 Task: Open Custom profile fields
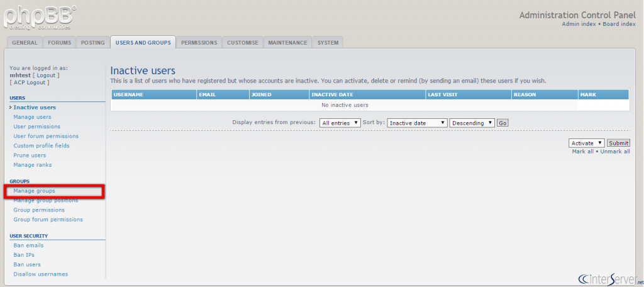click(42, 145)
